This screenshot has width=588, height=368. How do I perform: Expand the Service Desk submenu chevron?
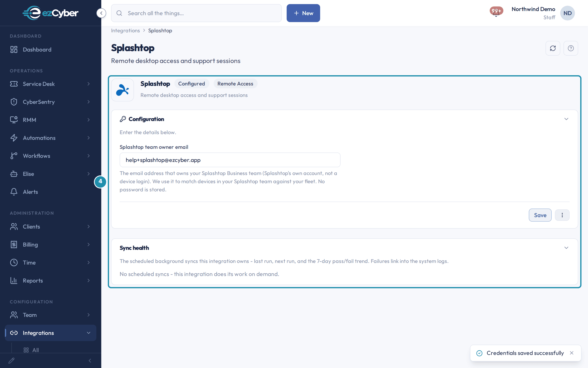point(89,84)
